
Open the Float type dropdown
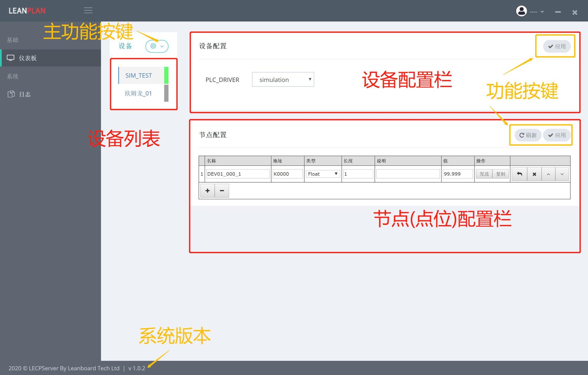(x=323, y=174)
